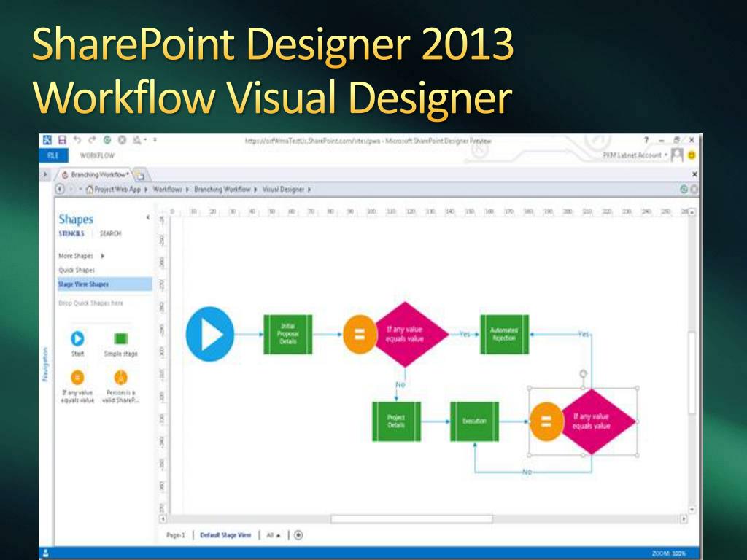Switch to the Page-1 page tab
This screenshot has width=747, height=560.
click(x=175, y=535)
